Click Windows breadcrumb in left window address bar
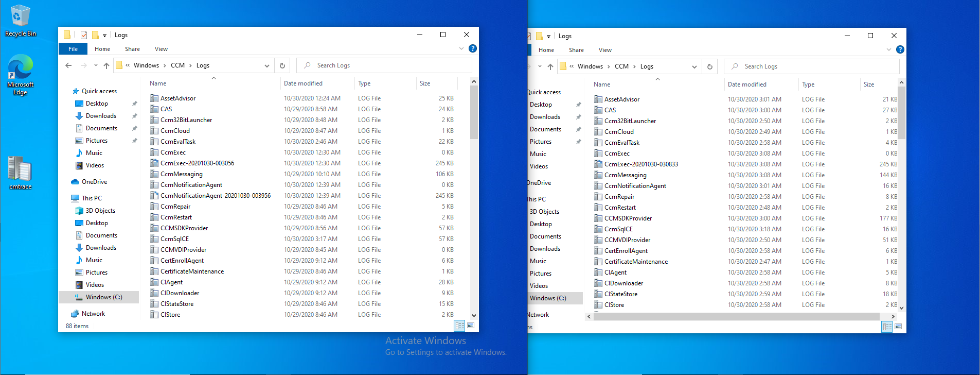The width and height of the screenshot is (980, 375). 146,65
